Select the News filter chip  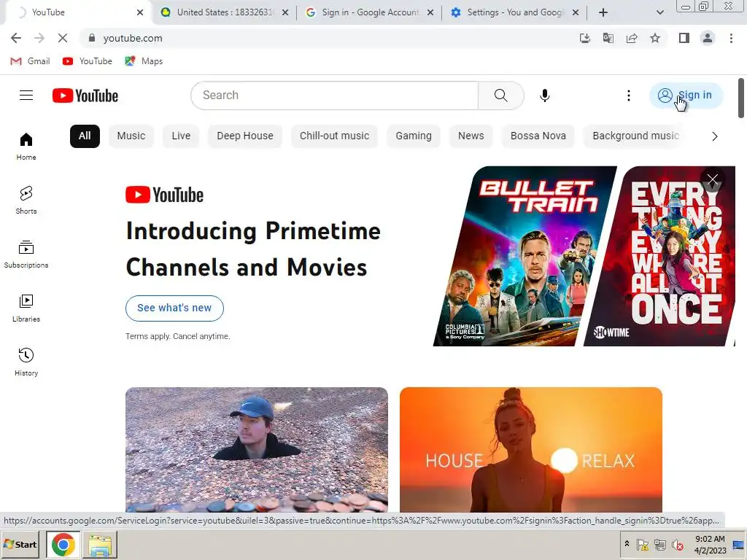(471, 136)
